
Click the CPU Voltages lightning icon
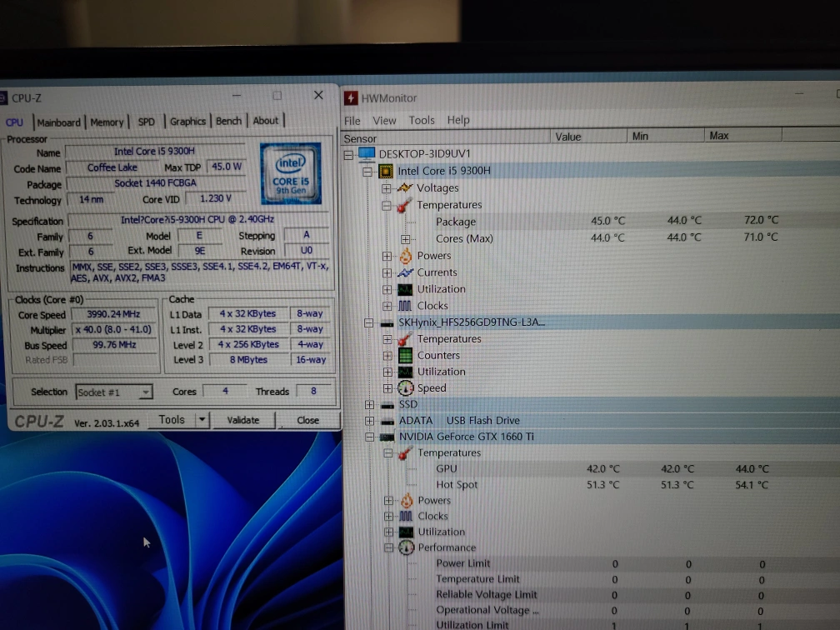[x=405, y=188]
